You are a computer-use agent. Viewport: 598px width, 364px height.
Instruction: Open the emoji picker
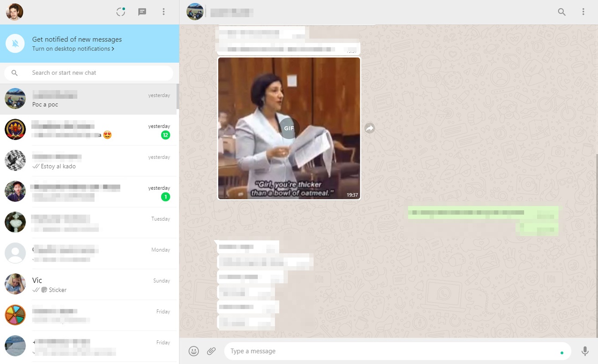tap(194, 351)
